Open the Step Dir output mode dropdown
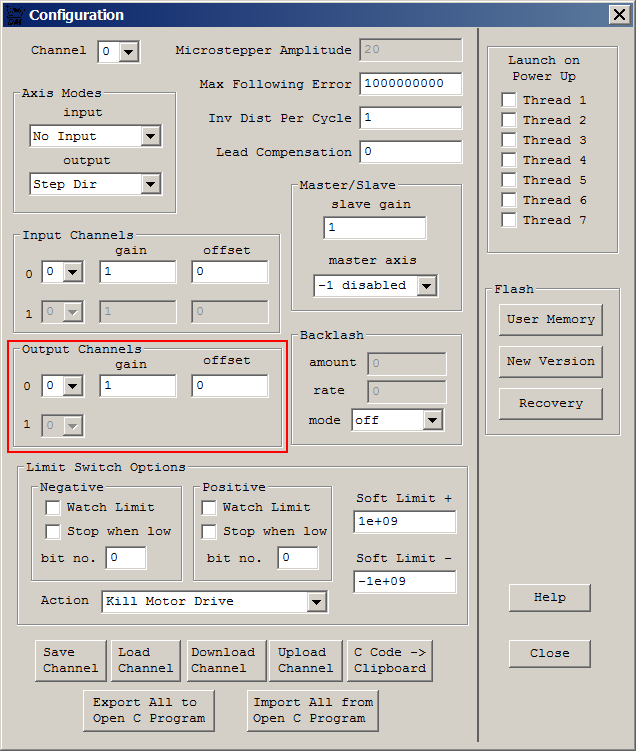636x751 pixels. [x=150, y=184]
